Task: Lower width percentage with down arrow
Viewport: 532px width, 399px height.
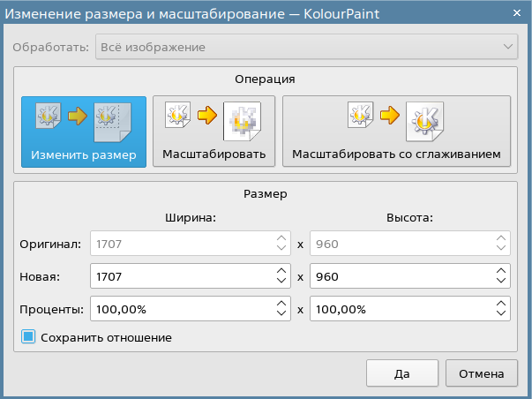Action: pos(281,316)
